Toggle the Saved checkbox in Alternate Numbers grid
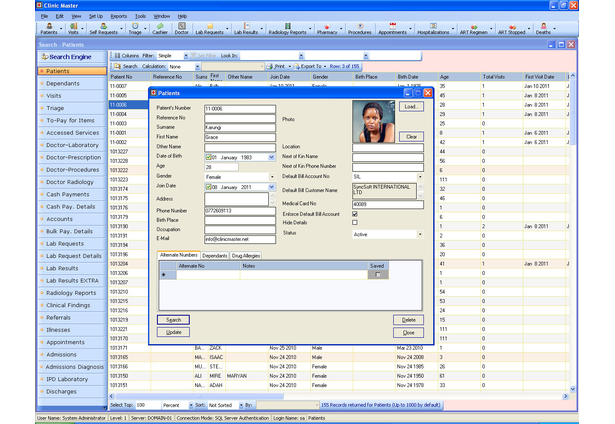The image size is (615, 424). point(378,275)
